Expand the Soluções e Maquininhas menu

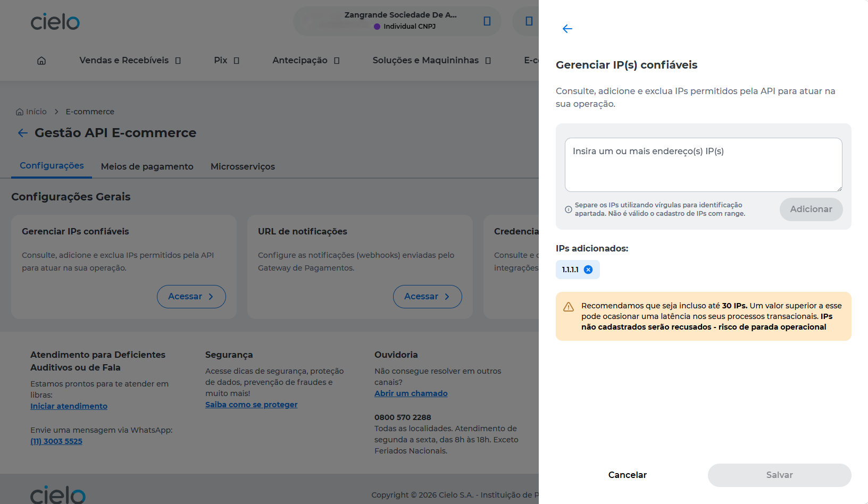pos(432,61)
